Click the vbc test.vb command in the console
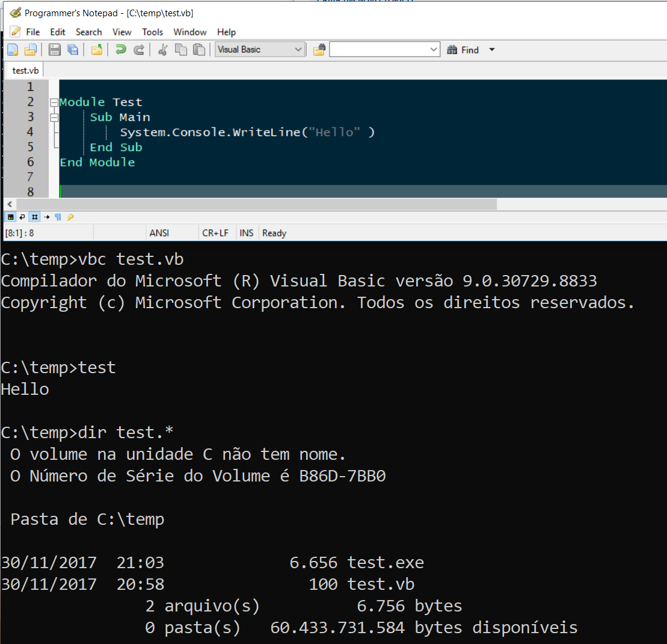667x644 pixels. (131, 259)
